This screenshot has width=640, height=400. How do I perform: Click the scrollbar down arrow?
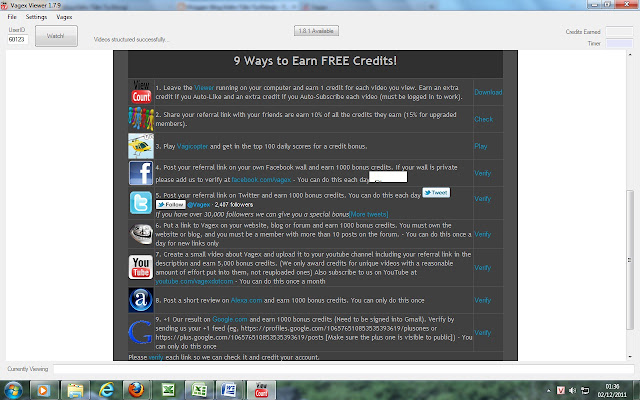coord(629,356)
